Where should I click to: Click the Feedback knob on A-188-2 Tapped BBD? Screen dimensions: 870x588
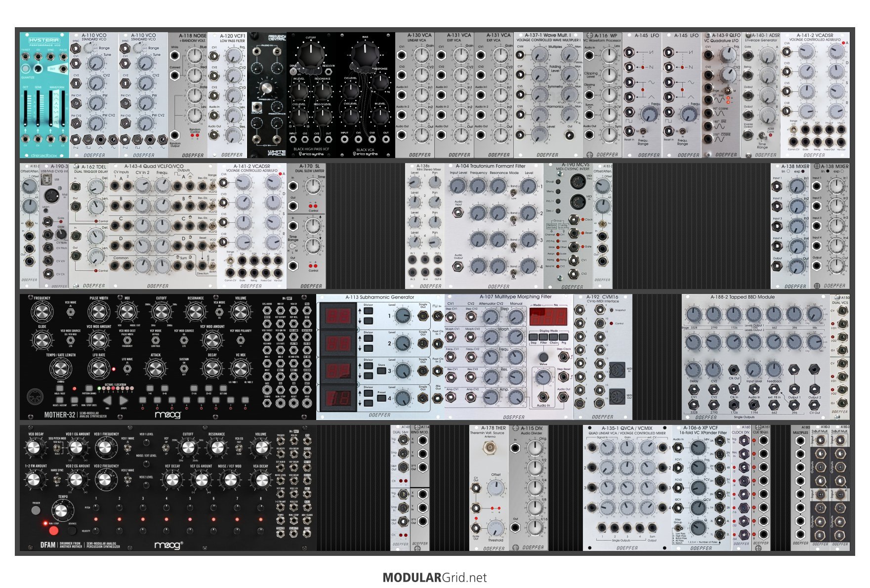click(774, 370)
